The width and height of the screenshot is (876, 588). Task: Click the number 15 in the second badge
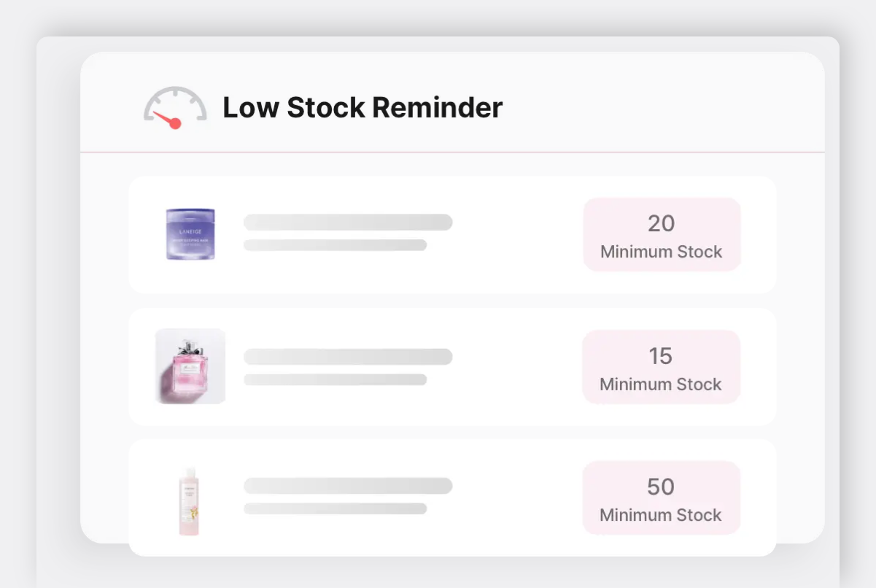[x=660, y=356]
